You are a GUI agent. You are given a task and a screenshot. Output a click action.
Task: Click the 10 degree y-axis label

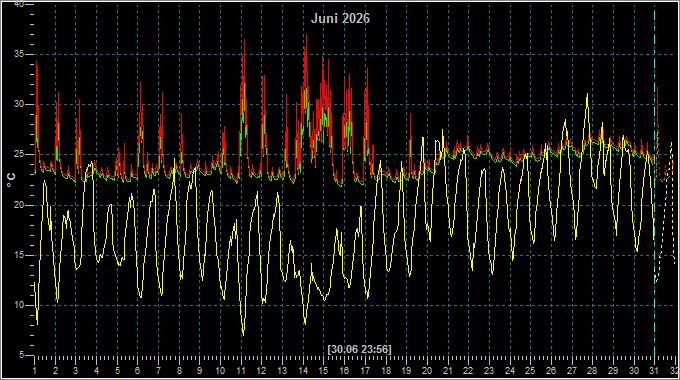point(19,305)
